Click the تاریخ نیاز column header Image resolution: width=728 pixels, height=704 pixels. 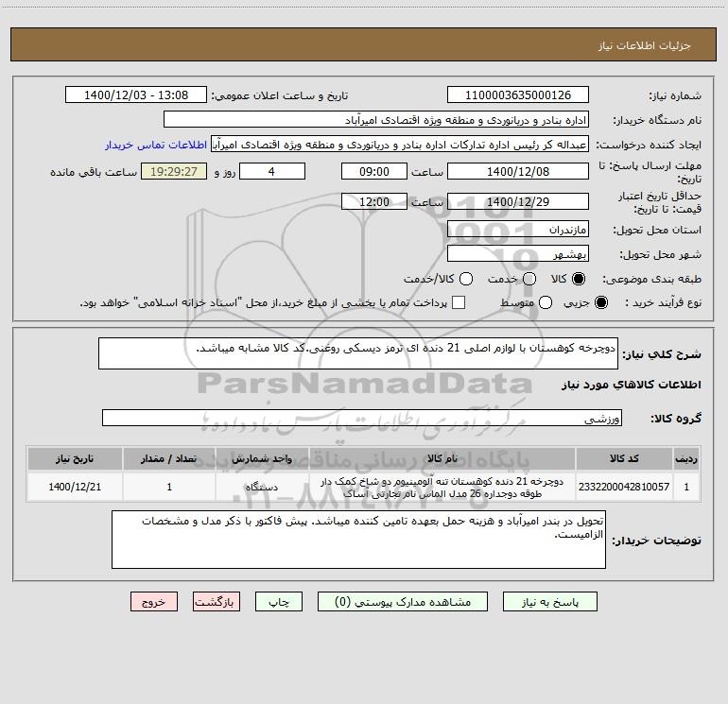75,458
